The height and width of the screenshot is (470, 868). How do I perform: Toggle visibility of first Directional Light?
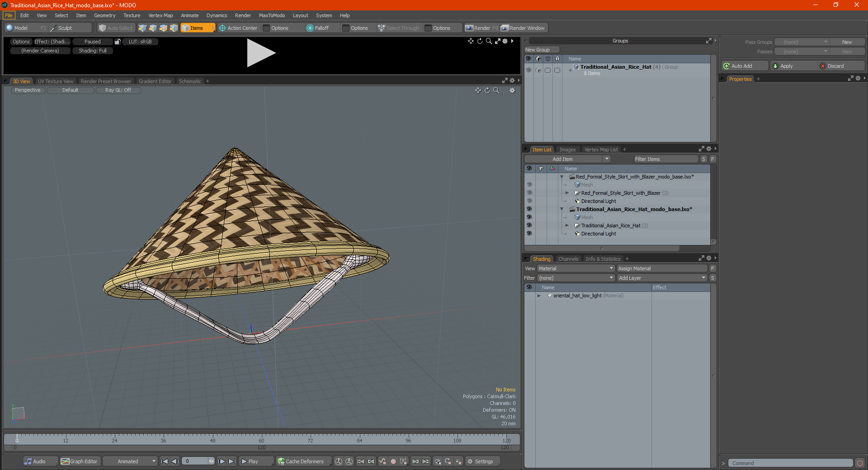[x=529, y=201]
